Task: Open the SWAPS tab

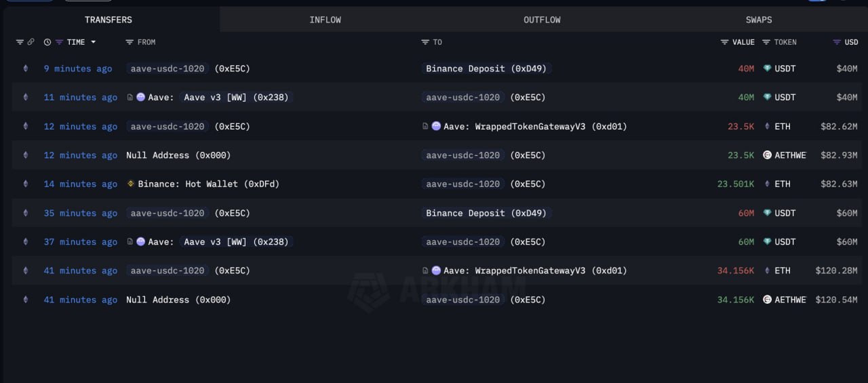Action: point(758,20)
